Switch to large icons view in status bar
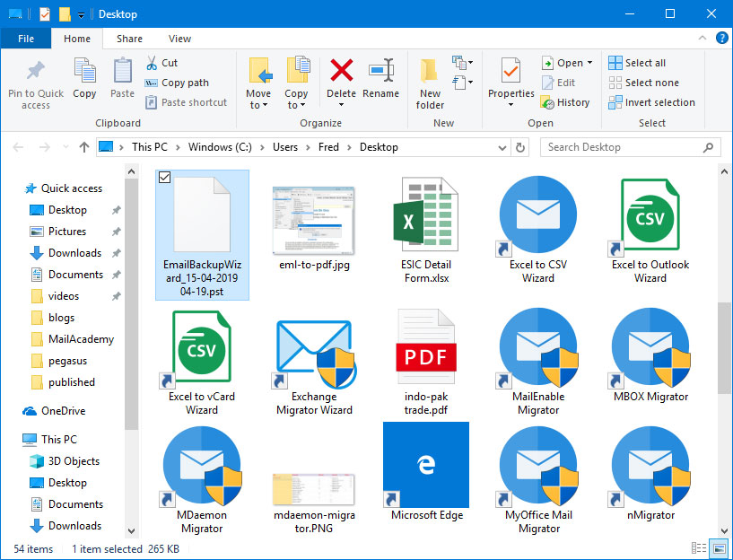 [719, 548]
